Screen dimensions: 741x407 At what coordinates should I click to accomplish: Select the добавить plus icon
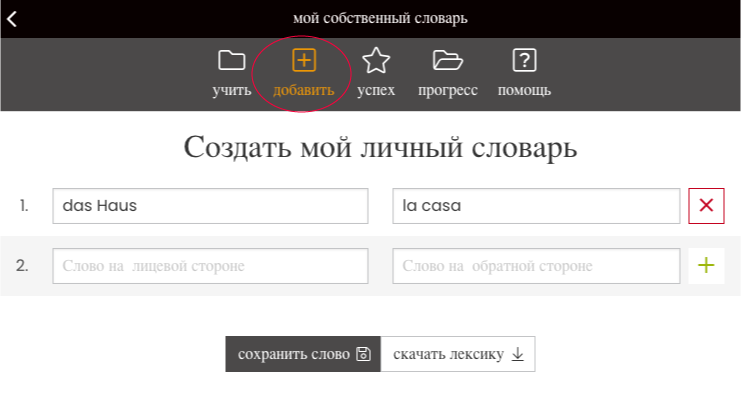tap(304, 60)
